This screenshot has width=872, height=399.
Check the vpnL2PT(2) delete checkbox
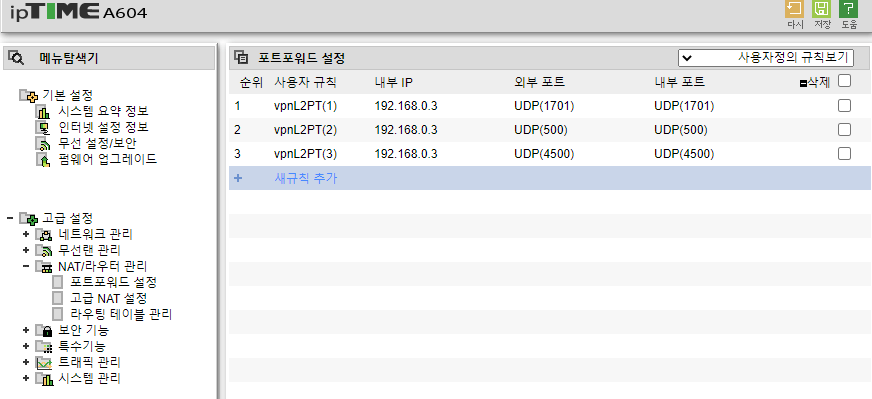click(x=844, y=130)
